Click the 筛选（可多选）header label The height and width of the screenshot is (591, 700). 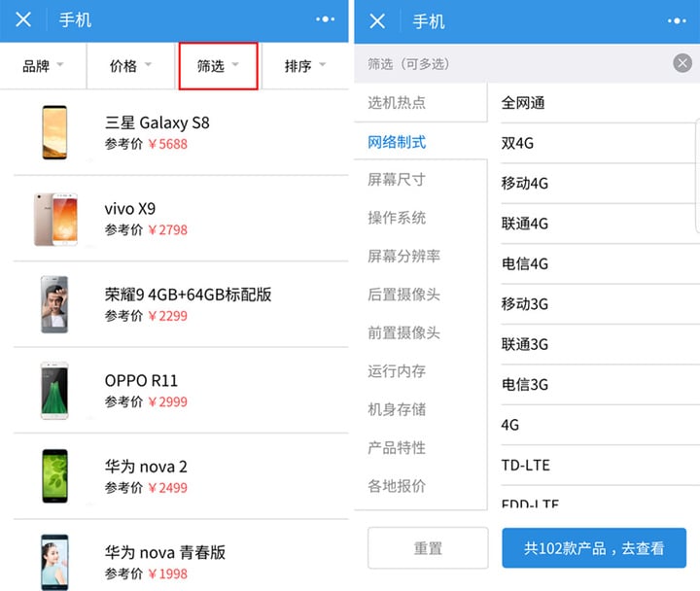tap(408, 64)
